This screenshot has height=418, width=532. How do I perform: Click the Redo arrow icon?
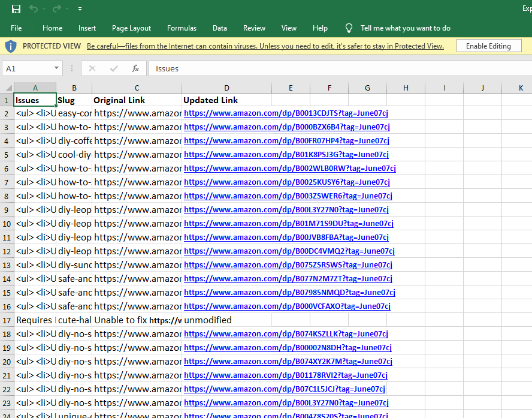[x=57, y=8]
